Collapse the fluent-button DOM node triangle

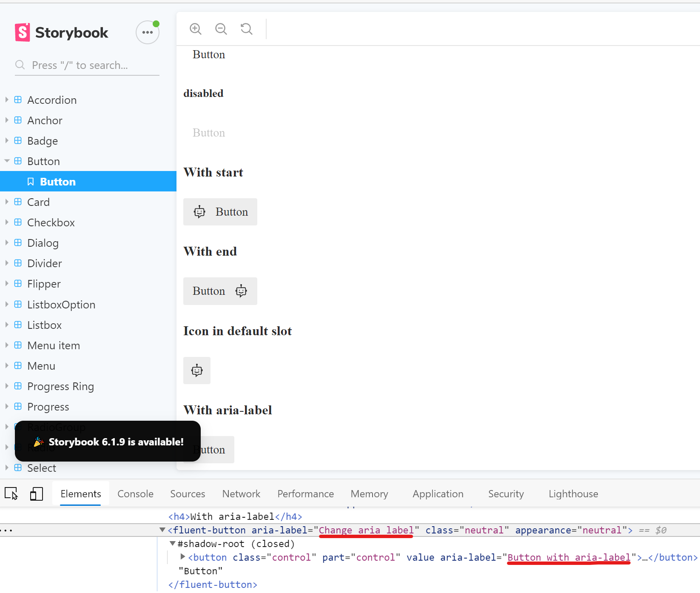162,530
